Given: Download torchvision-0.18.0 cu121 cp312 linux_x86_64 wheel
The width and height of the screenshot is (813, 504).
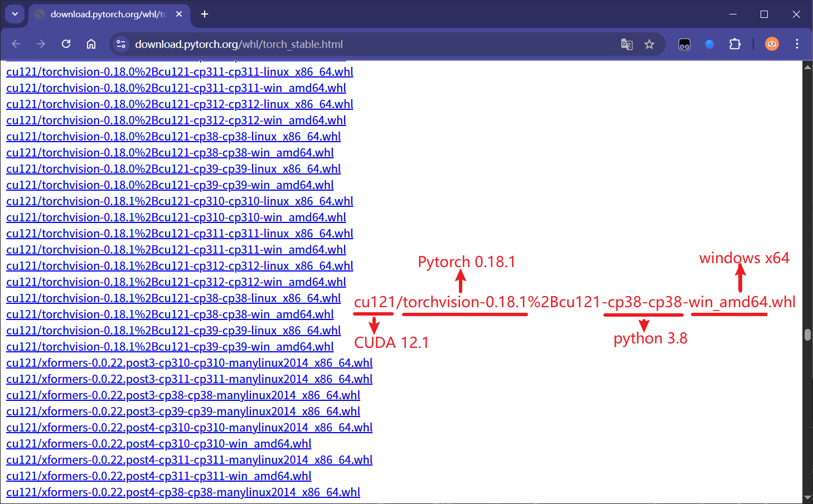Looking at the screenshot, I should click(x=180, y=104).
